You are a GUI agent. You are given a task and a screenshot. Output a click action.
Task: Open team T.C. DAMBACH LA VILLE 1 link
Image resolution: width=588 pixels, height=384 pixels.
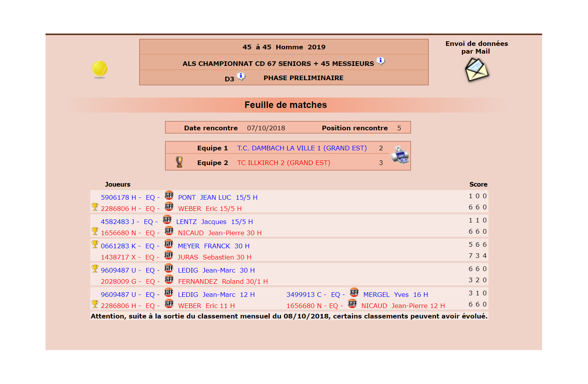pyautogui.click(x=302, y=148)
